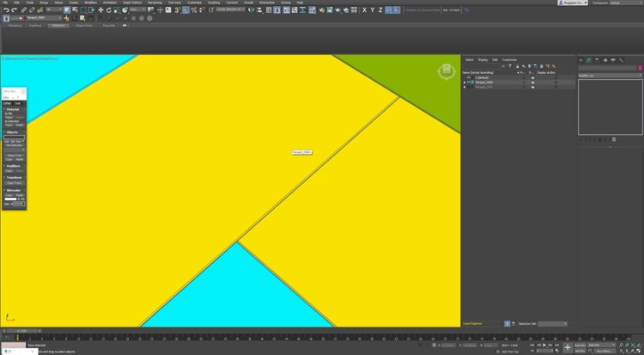Click the Redo arrow in the main toolbar

click(x=14, y=10)
